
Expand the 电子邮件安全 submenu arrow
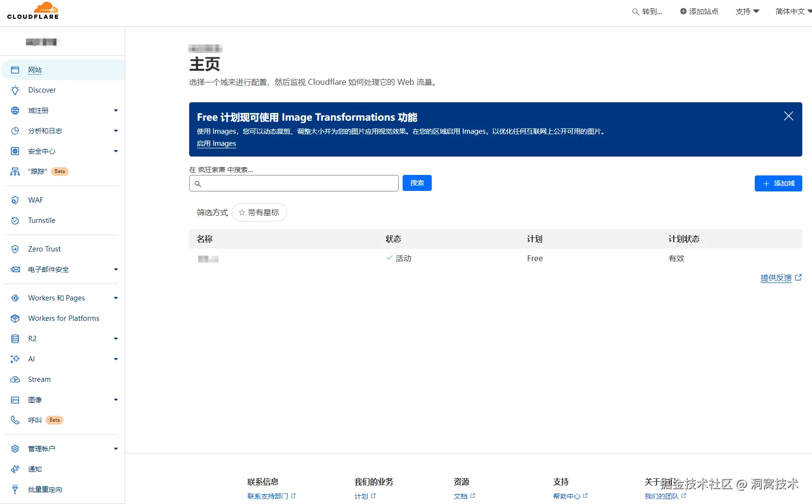coord(116,269)
